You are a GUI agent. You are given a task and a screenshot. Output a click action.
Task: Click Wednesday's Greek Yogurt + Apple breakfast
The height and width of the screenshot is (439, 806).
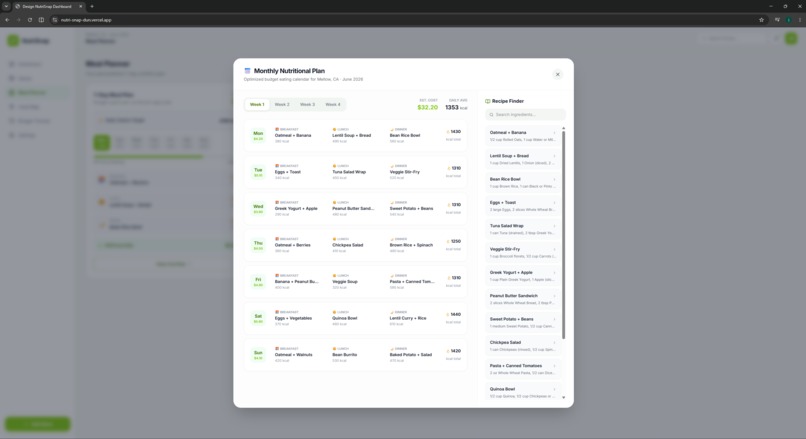pyautogui.click(x=296, y=209)
